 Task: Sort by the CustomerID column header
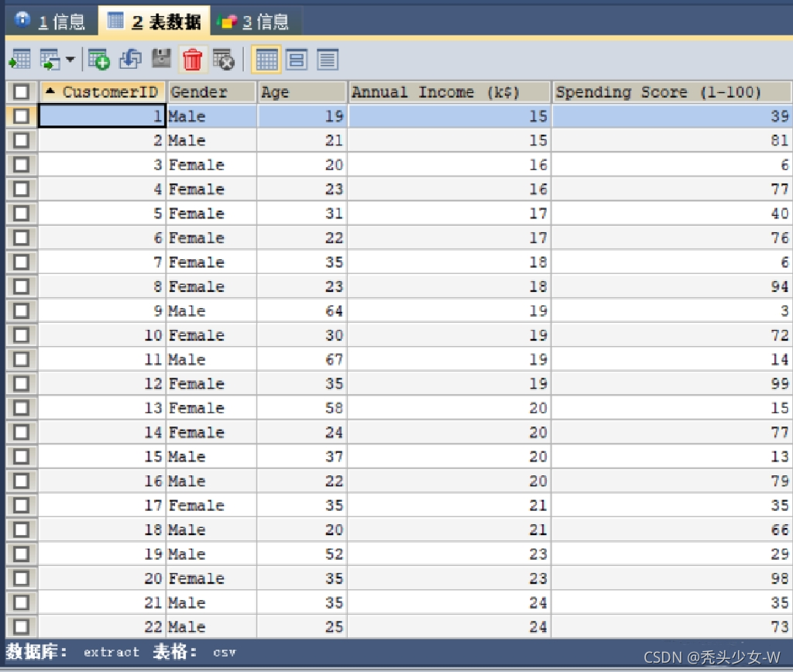103,92
